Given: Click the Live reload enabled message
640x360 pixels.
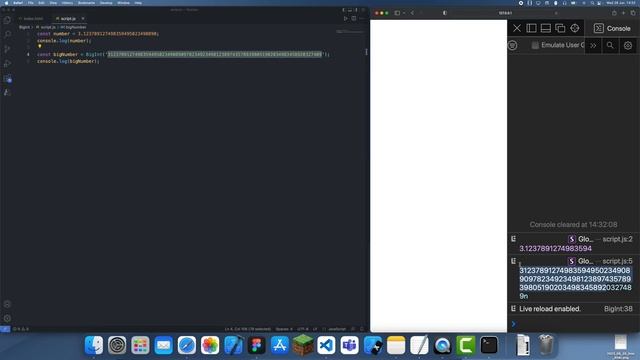Looking at the screenshot, I should click(549, 309).
